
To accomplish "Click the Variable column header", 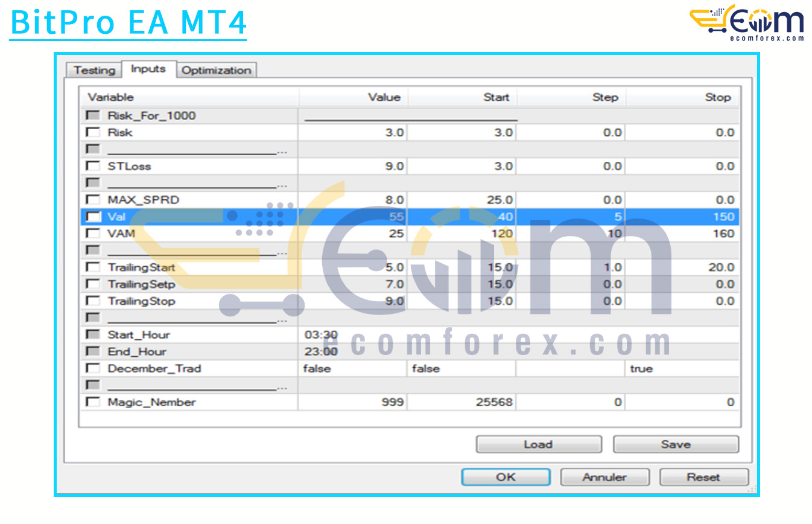I will [x=189, y=98].
